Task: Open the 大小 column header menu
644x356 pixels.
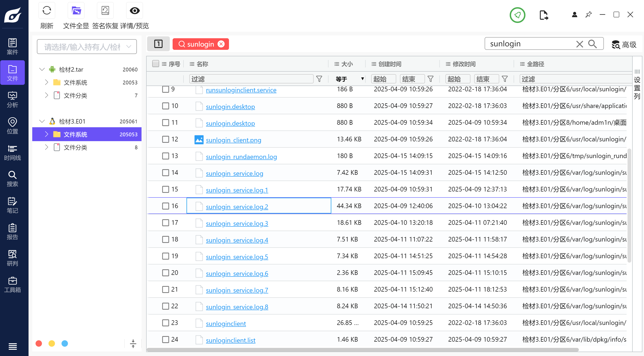Action: 337,64
